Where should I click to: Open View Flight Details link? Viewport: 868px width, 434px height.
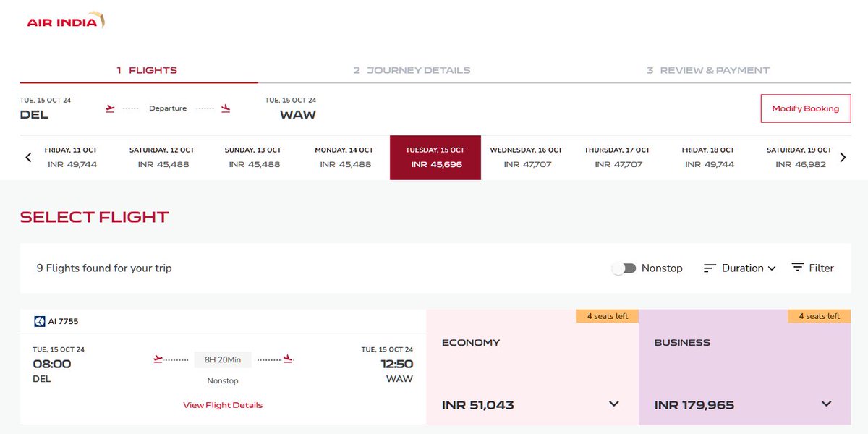click(223, 405)
